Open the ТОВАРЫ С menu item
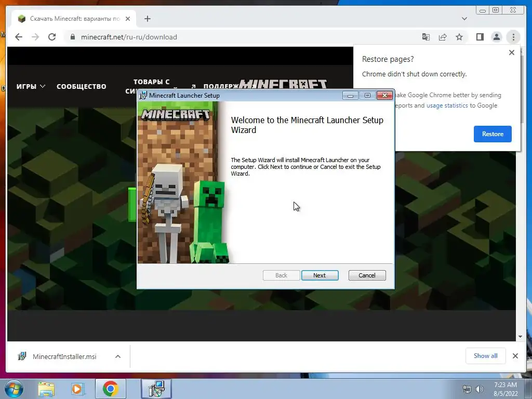The width and height of the screenshot is (532, 399). click(151, 82)
